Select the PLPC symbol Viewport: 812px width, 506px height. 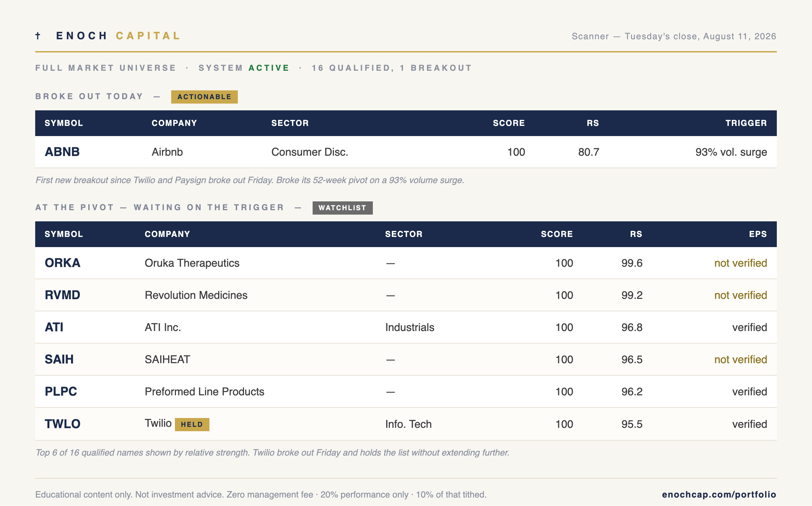[x=61, y=392]
